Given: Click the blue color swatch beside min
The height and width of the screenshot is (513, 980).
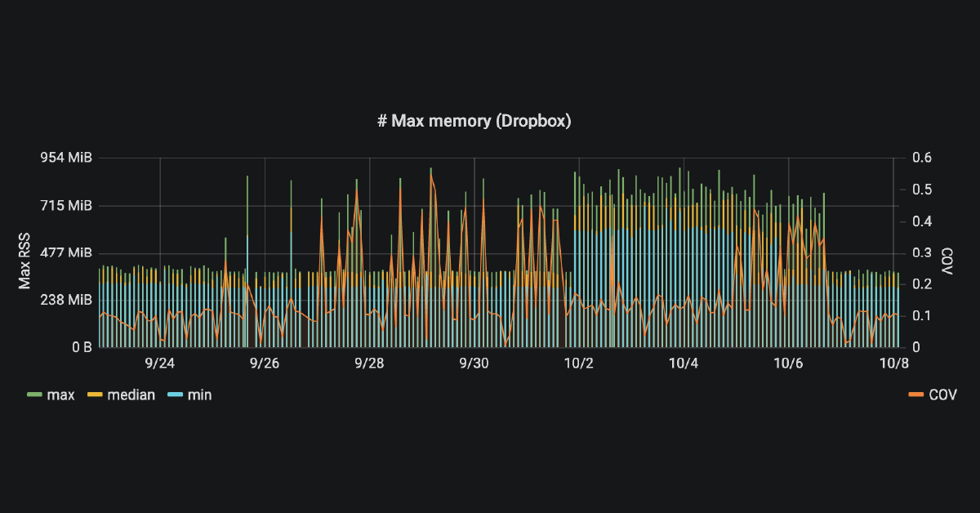Looking at the screenshot, I should (x=175, y=395).
